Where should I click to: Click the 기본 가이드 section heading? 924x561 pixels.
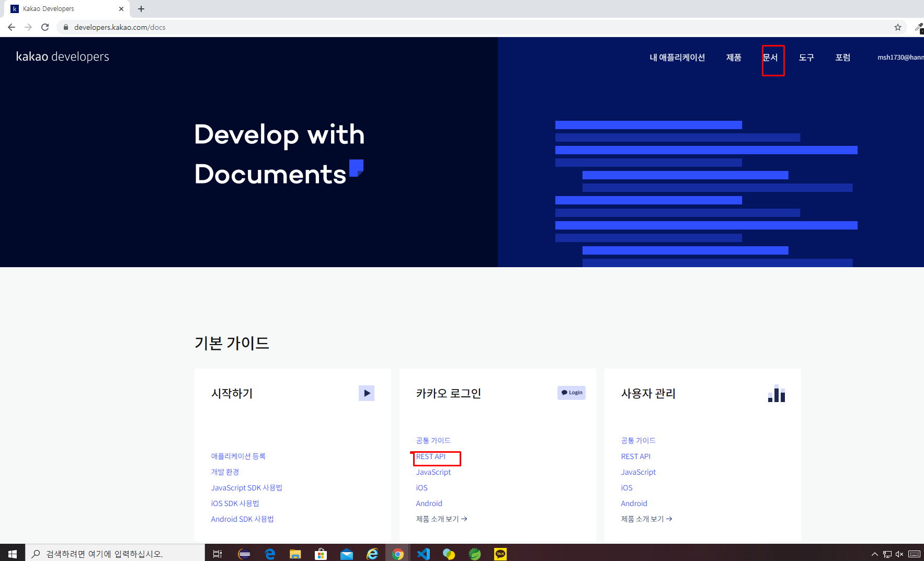point(232,343)
